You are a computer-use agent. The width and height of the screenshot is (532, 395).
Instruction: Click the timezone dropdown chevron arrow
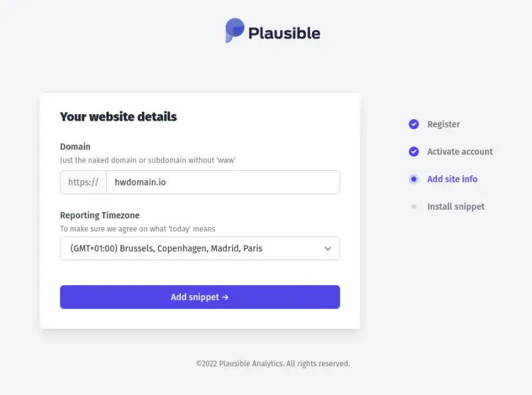pos(328,249)
